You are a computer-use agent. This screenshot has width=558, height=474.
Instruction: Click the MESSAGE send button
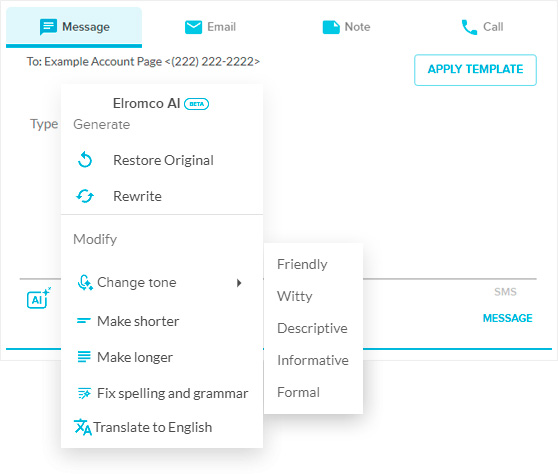click(x=507, y=318)
